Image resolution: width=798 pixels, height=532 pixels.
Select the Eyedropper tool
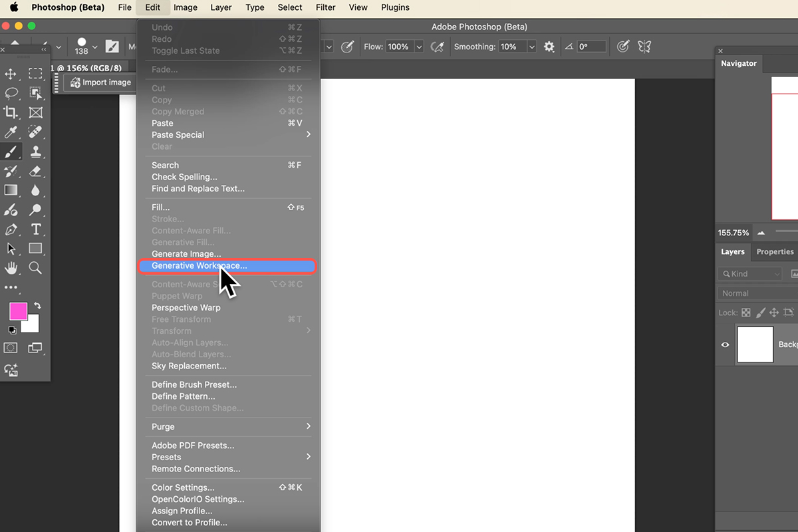11,132
